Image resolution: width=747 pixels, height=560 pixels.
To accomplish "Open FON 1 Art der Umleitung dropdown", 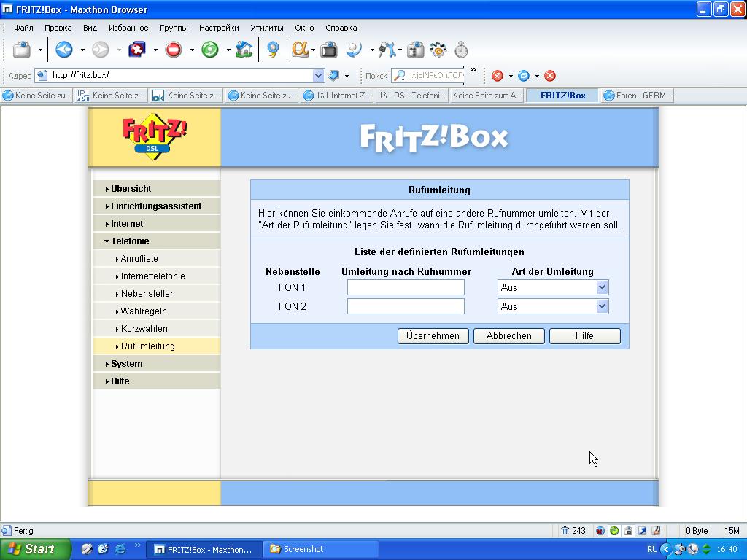I will point(602,287).
